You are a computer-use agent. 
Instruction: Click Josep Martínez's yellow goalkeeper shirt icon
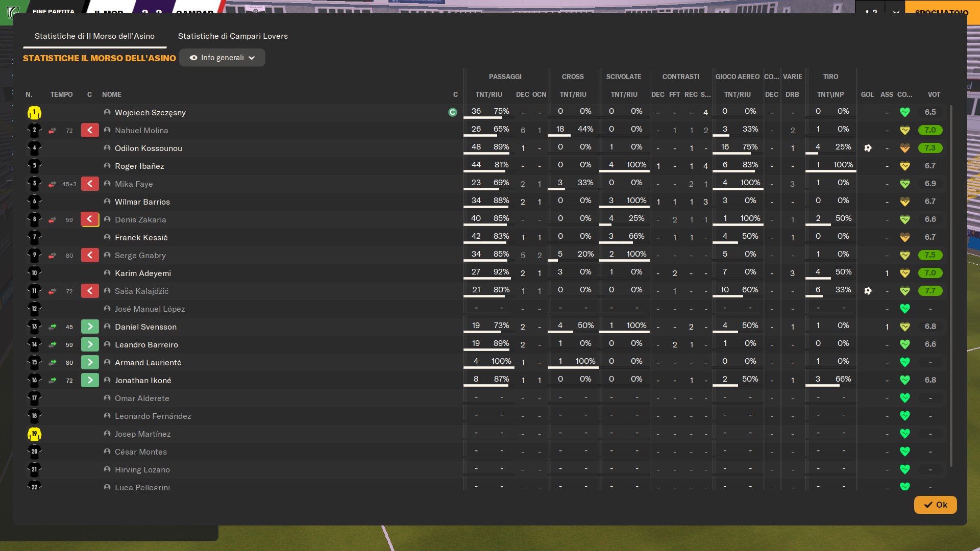[34, 434]
